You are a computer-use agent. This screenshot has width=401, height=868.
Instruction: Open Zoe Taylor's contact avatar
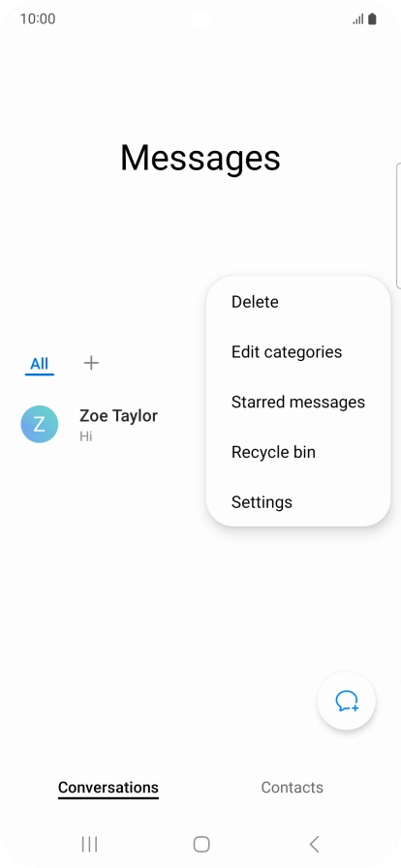40,425
